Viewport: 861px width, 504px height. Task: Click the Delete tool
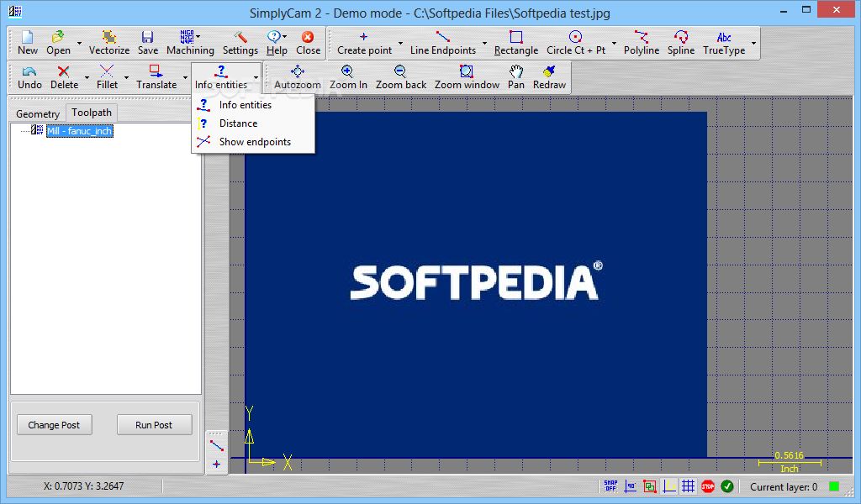point(64,77)
